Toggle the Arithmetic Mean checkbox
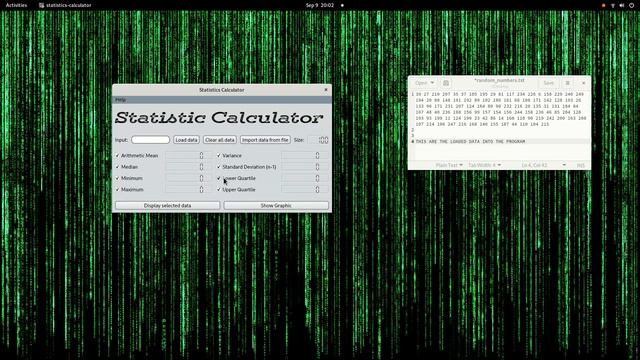The height and width of the screenshot is (360, 640). click(118, 156)
